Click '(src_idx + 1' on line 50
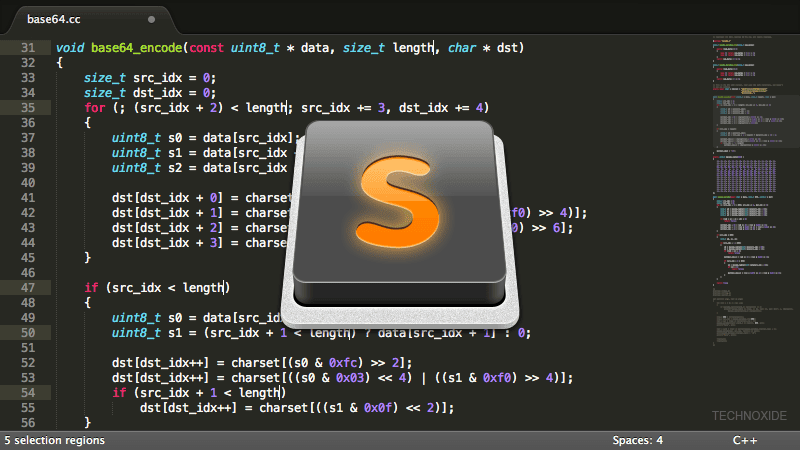This screenshot has width=800, height=450. [245, 333]
